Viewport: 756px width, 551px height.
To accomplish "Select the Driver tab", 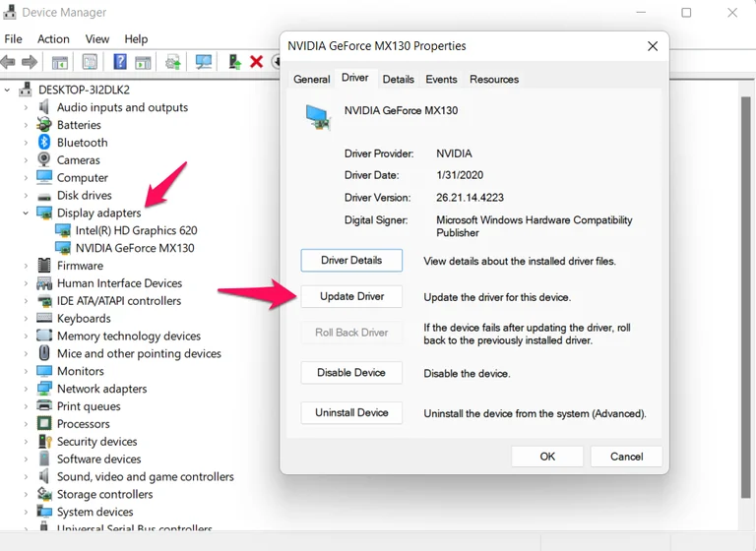I will [354, 78].
